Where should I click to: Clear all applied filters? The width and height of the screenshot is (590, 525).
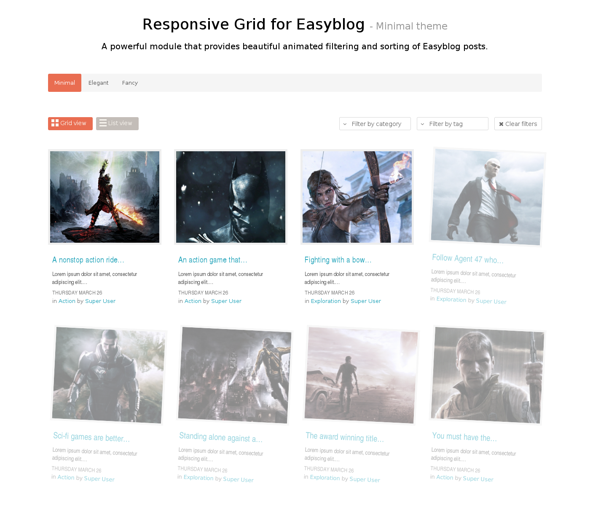tap(518, 124)
